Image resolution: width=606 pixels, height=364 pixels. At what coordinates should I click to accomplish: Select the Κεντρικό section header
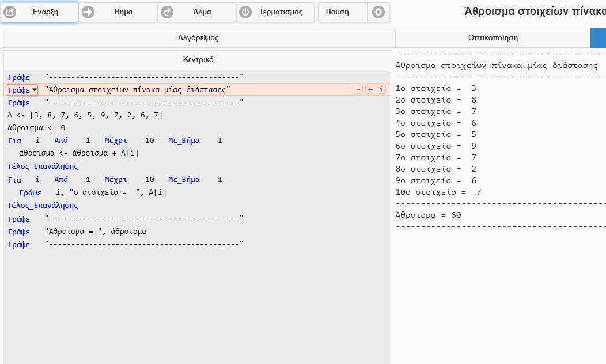point(198,59)
